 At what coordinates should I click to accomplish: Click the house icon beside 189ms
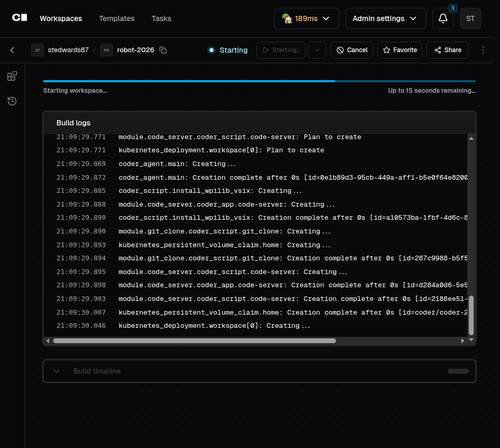click(287, 18)
